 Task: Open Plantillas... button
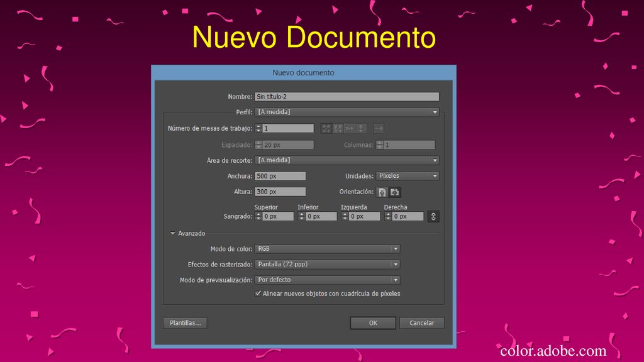coord(186,323)
